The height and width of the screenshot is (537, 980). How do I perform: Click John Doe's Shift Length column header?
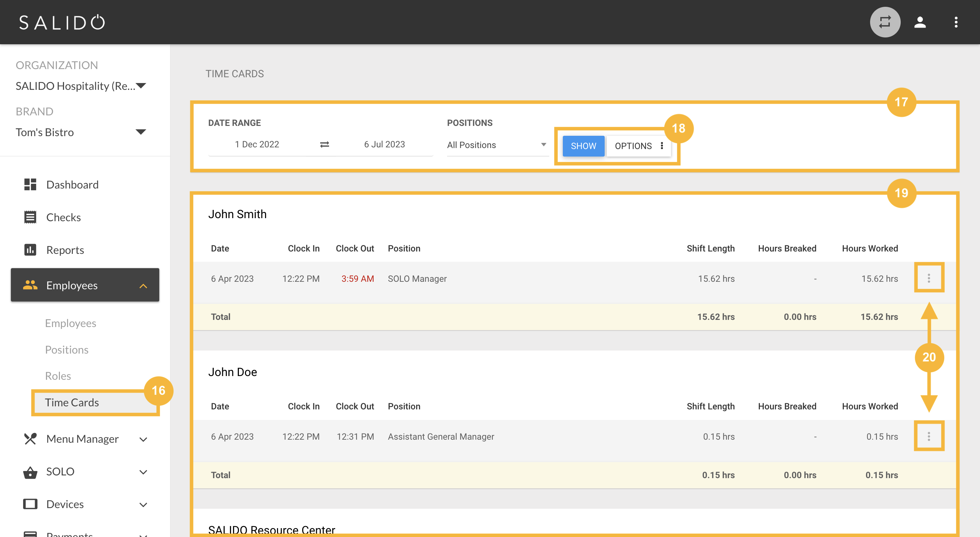(x=710, y=406)
